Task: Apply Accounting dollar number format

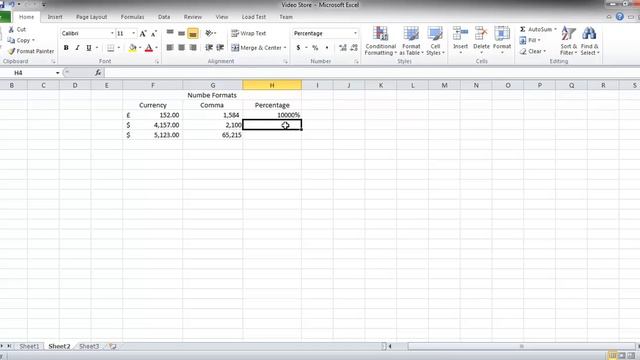Action: click(298, 48)
